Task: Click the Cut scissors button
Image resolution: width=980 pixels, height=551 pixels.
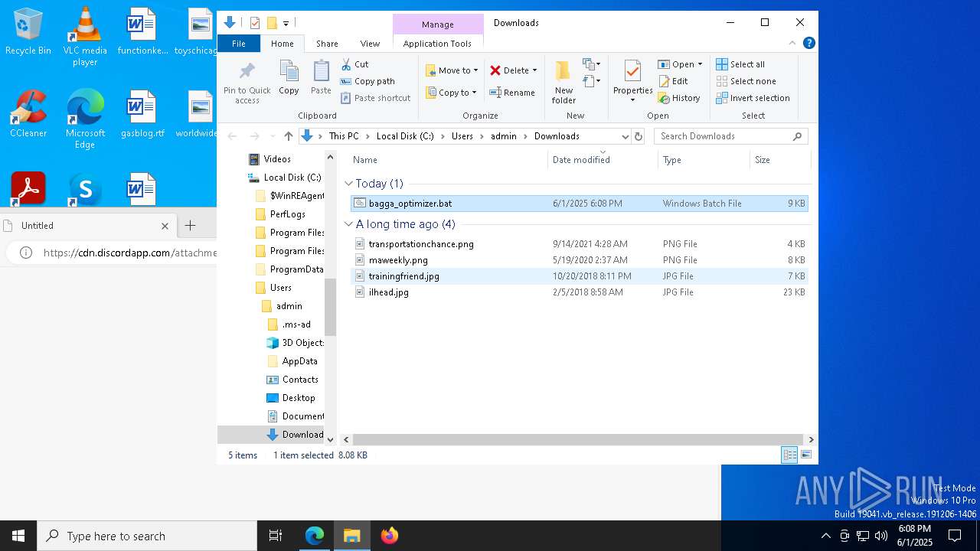Action: tap(354, 64)
